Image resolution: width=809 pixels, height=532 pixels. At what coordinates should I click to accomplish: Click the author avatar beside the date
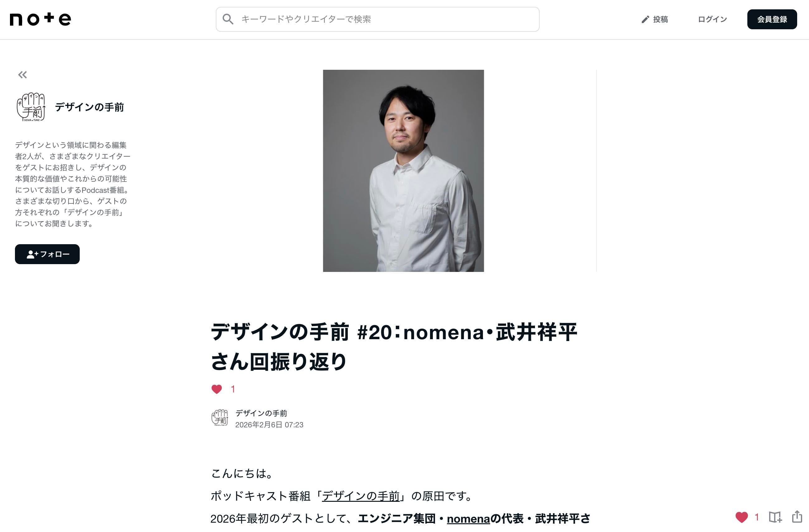click(220, 417)
